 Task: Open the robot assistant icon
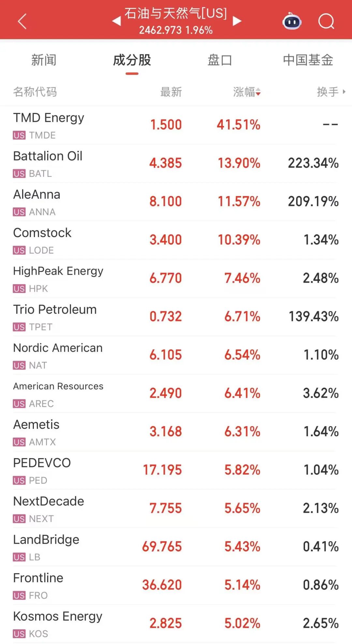pos(292,21)
